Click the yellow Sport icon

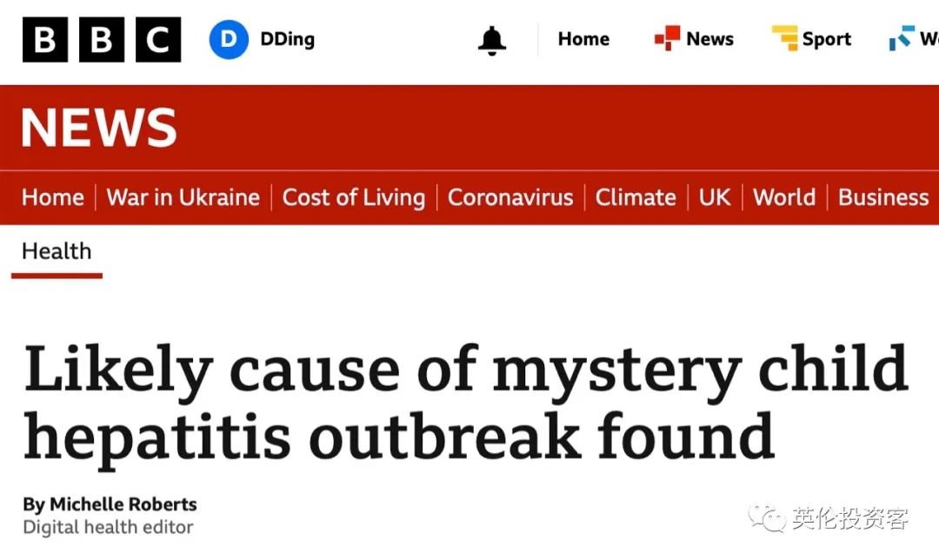[x=784, y=39]
